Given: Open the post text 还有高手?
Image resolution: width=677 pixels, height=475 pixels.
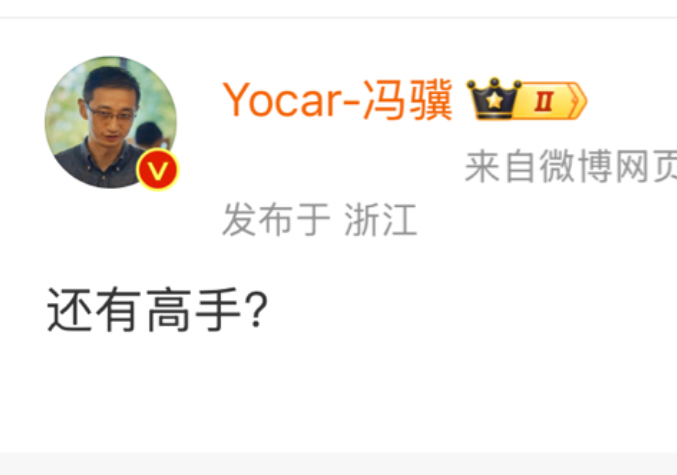Looking at the screenshot, I should (158, 310).
